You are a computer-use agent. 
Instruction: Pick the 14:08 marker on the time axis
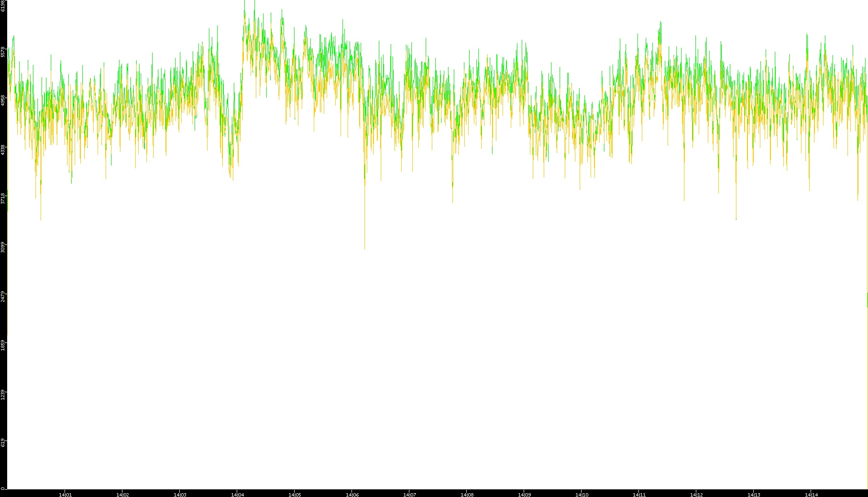tap(467, 494)
